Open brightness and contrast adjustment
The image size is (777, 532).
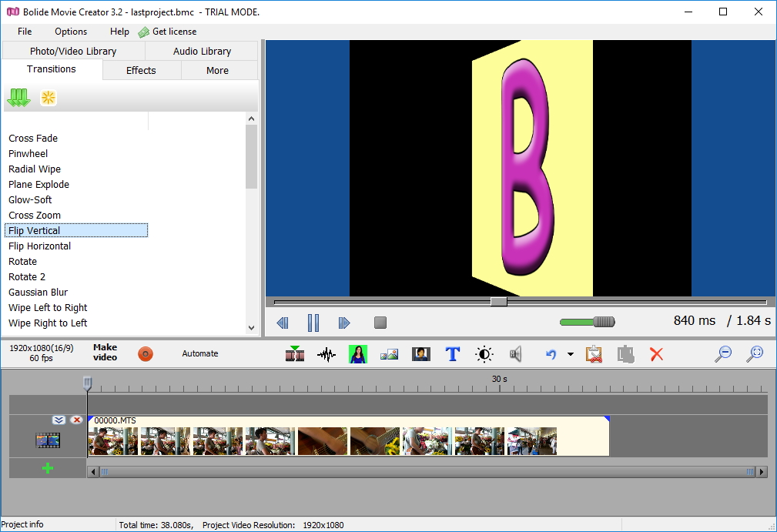pos(484,354)
